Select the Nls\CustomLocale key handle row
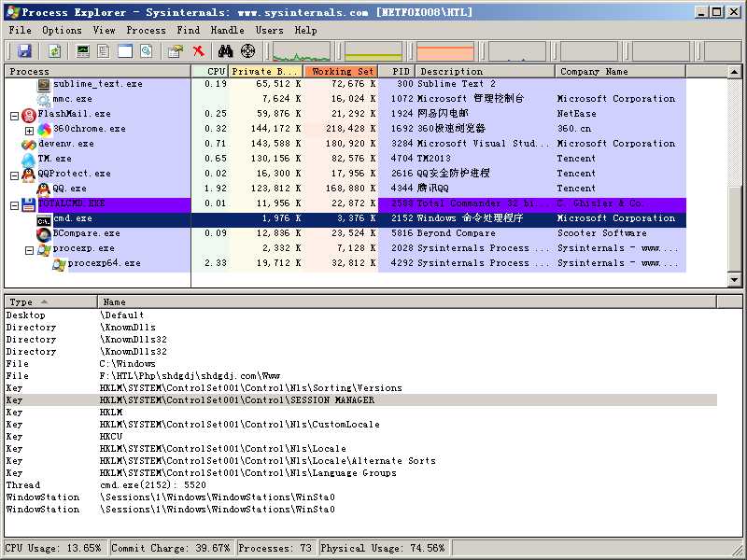The height and width of the screenshot is (560, 747). pos(360,425)
